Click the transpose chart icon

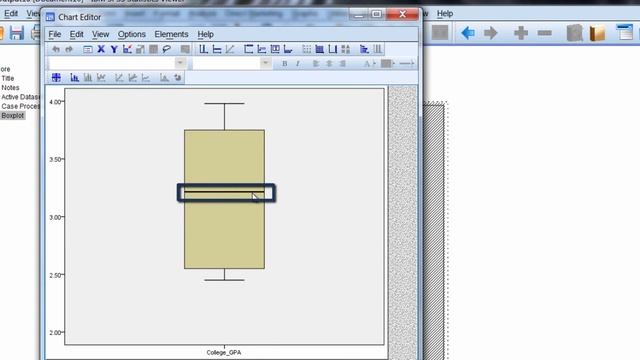coord(364,49)
